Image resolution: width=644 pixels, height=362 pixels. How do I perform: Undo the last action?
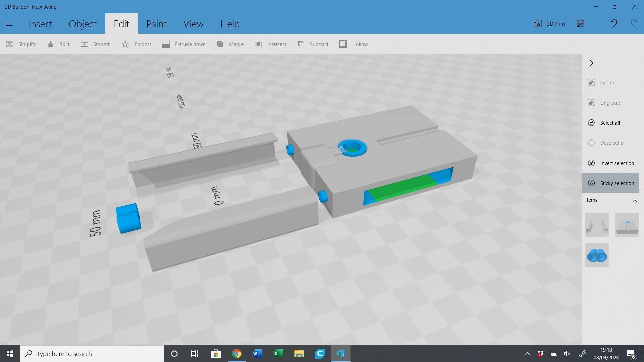tap(613, 23)
